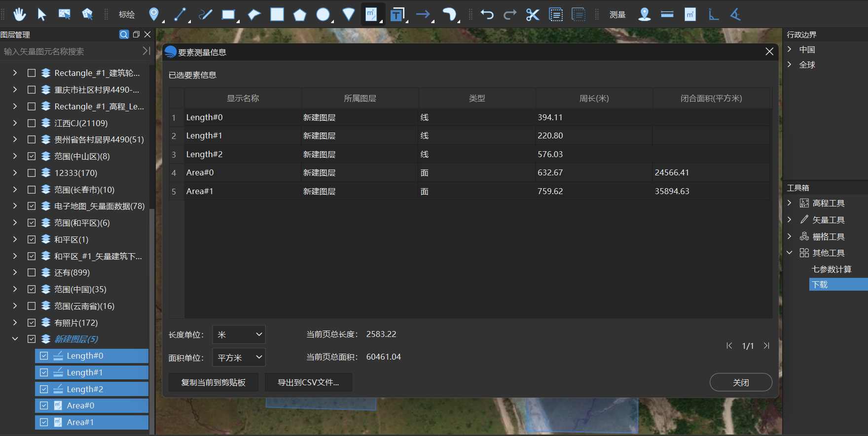Go to the first results page
This screenshot has height=436, width=868.
click(x=729, y=346)
